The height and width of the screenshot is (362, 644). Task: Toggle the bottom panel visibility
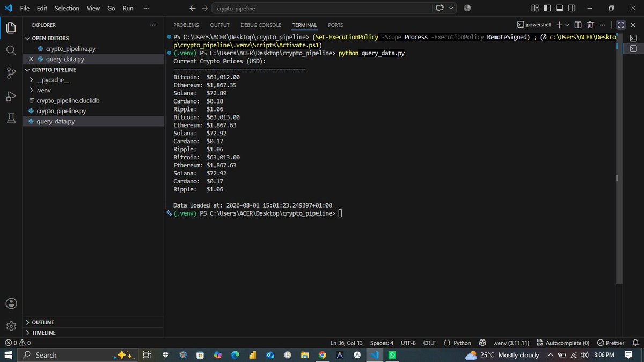click(559, 8)
